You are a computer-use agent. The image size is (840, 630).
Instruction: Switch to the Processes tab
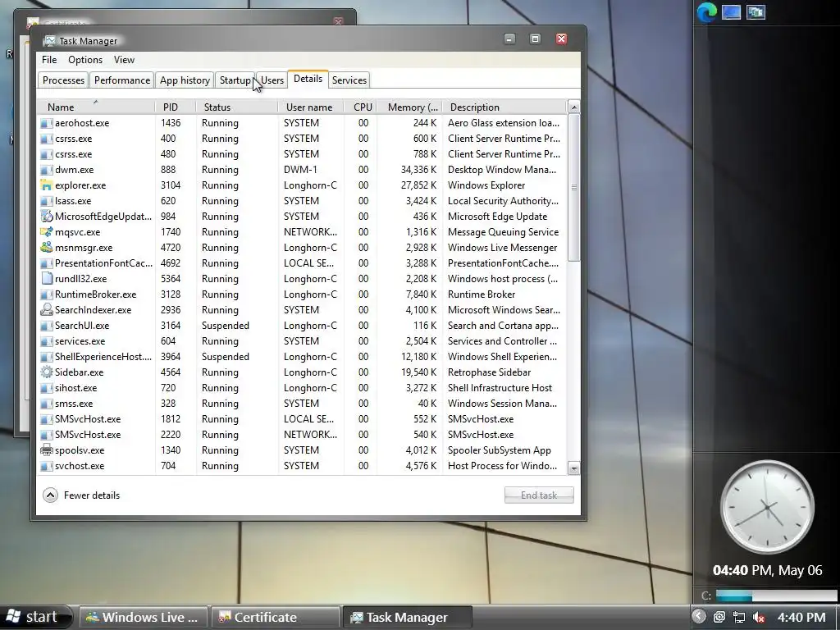point(63,80)
